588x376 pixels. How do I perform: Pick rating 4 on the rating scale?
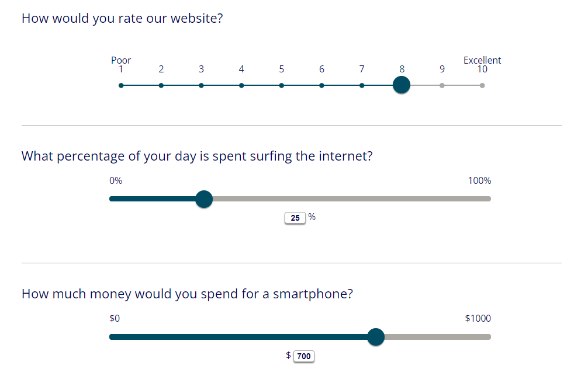click(241, 85)
